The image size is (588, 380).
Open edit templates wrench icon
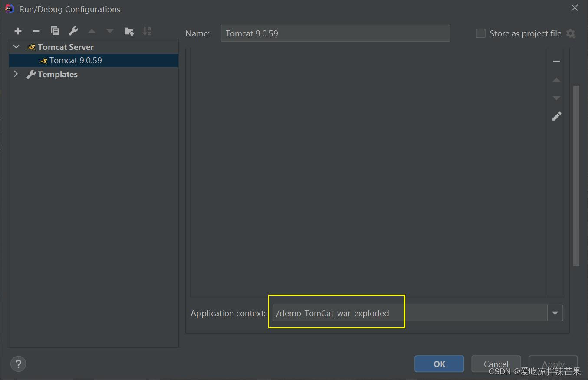pyautogui.click(x=73, y=31)
